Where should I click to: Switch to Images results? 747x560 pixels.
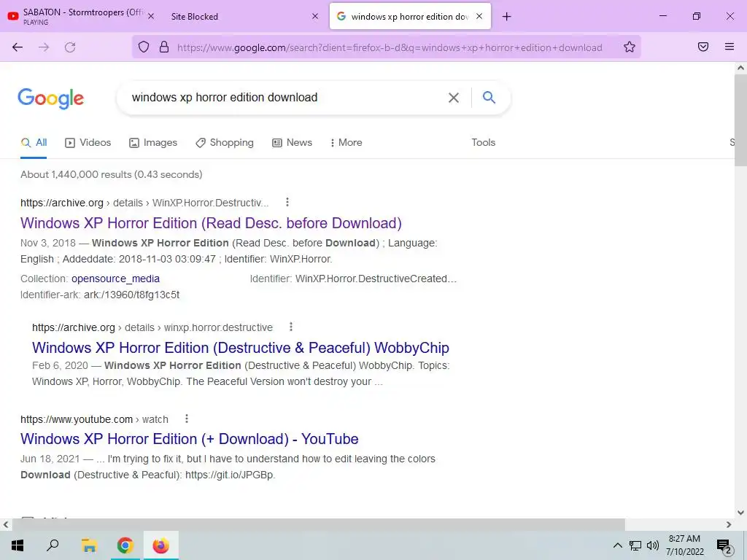(x=153, y=142)
